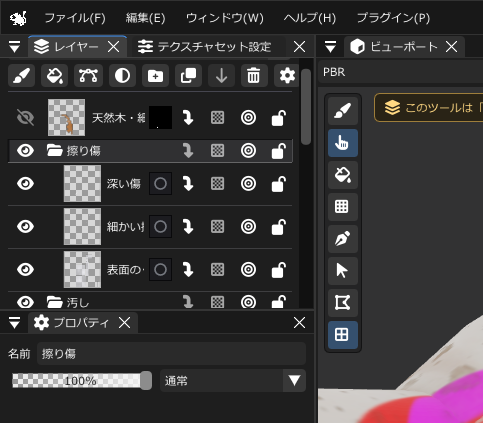Hide the 表面の layer
The height and width of the screenshot is (423, 483).
pos(25,270)
